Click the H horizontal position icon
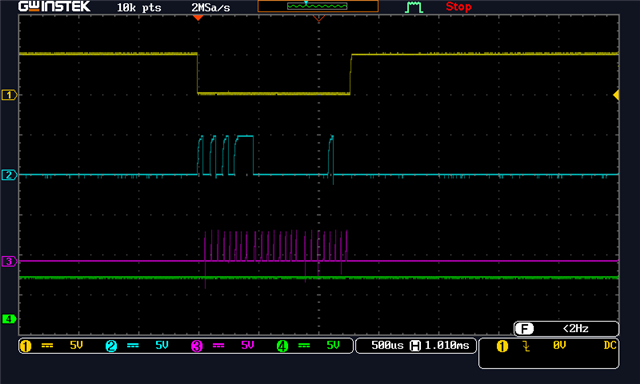 point(415,346)
